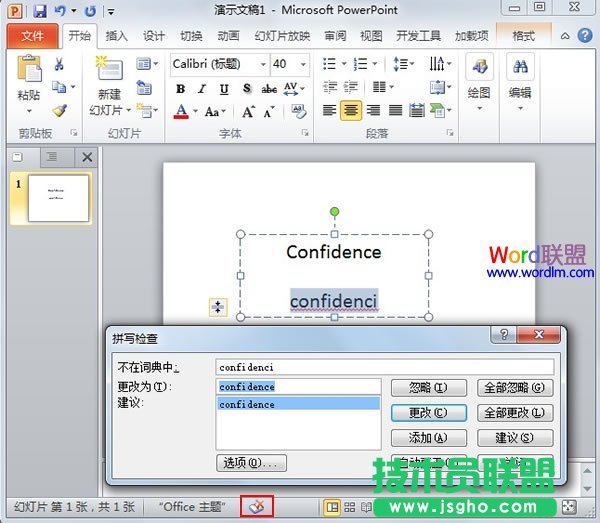600x523 pixels.
Task: Expand the font color dropdown arrow
Action: [x=195, y=111]
